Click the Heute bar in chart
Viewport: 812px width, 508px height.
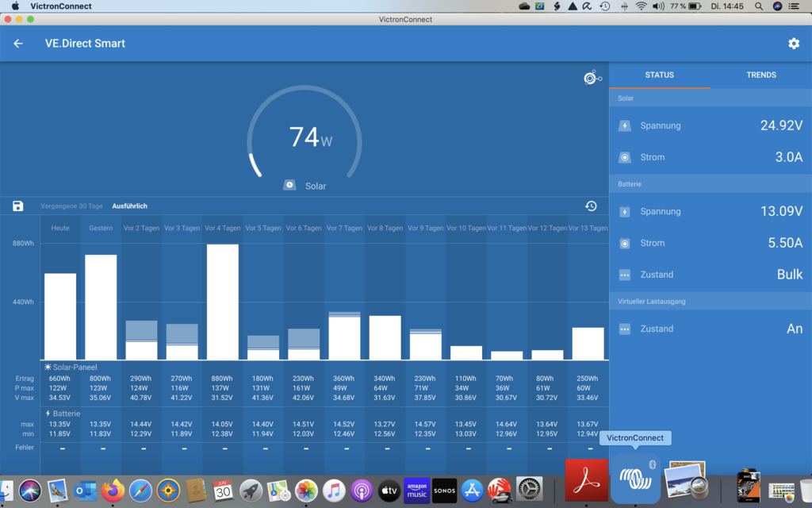coord(60,316)
